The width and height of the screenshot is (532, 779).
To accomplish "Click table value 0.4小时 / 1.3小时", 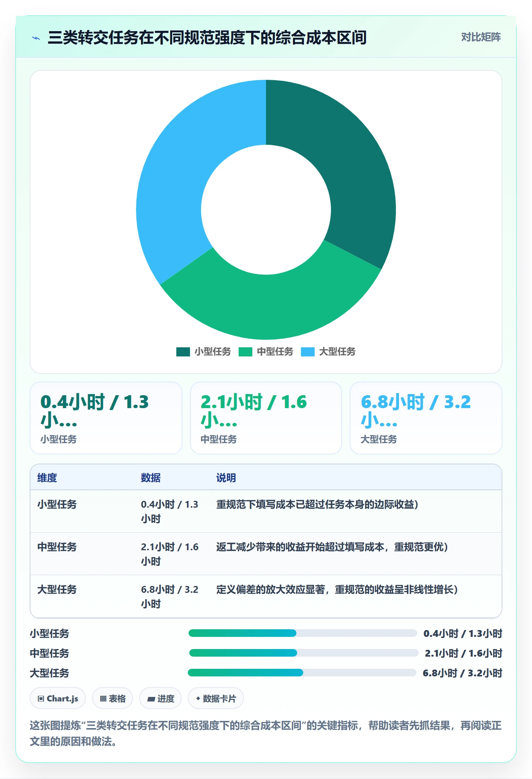I will [x=170, y=511].
